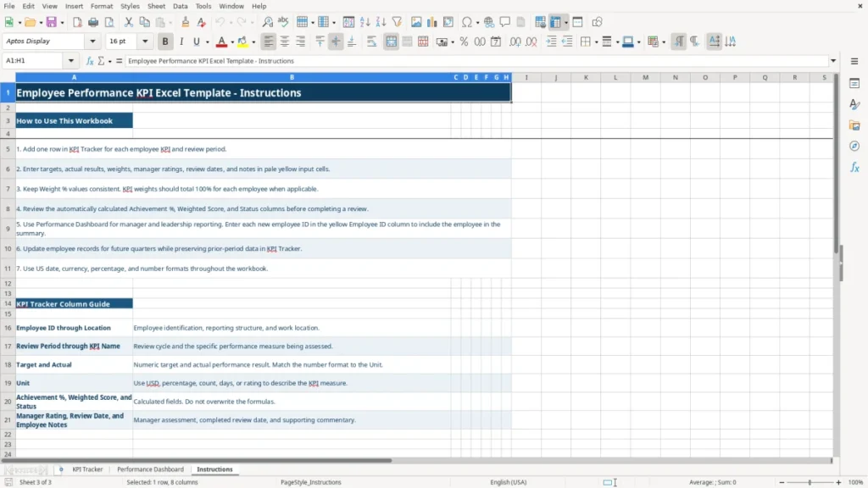This screenshot has width=868, height=488.
Task: Toggle align right
Action: (301, 42)
